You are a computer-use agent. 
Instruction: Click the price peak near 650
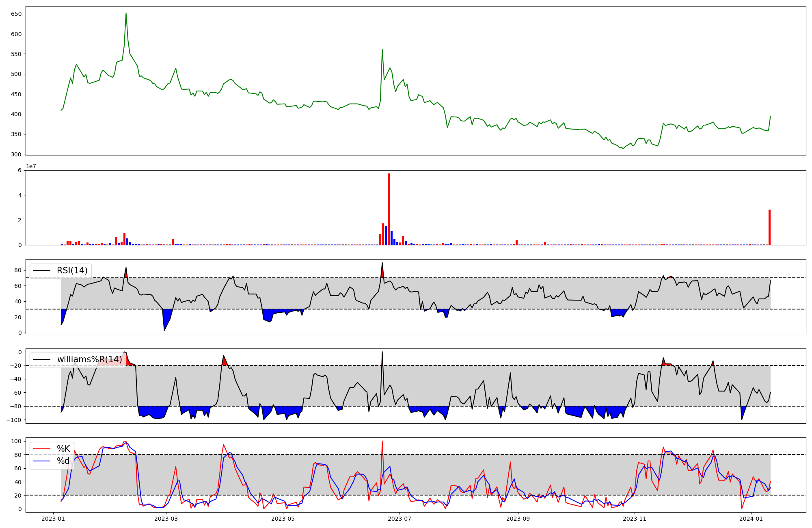(126, 13)
